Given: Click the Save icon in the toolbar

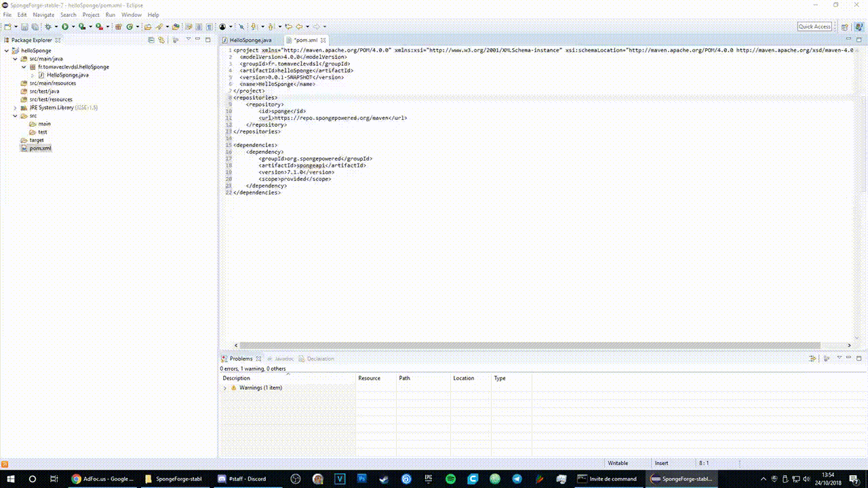Looking at the screenshot, I should (24, 27).
